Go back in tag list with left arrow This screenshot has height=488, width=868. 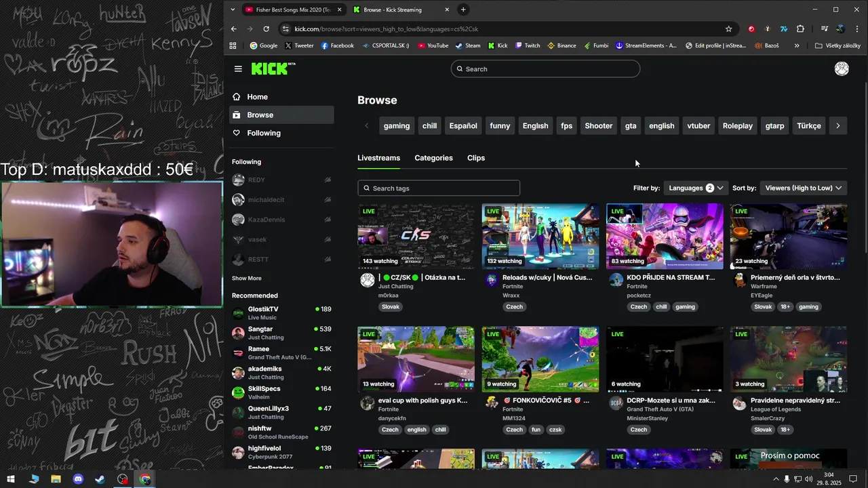tap(367, 126)
